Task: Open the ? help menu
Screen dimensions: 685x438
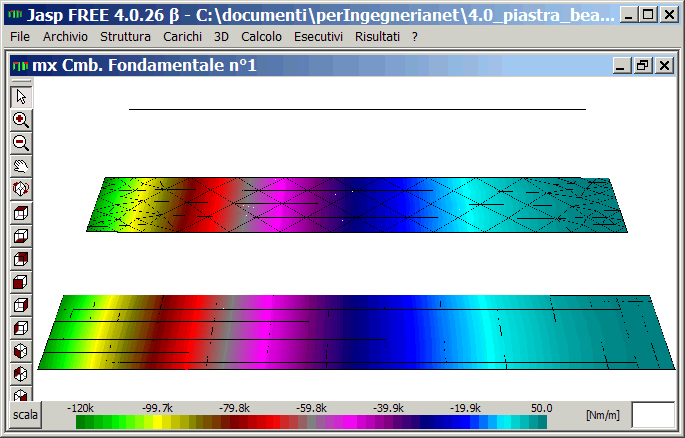Action: (415, 37)
